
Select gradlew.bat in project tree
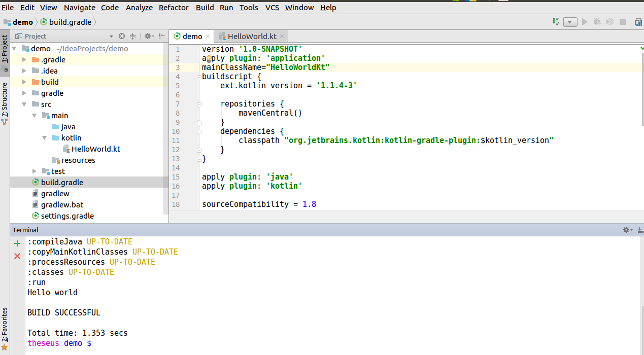(57, 205)
